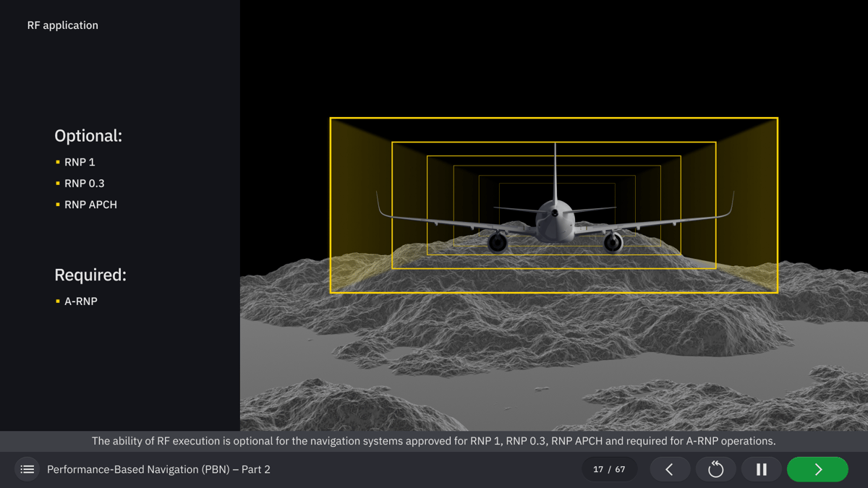The width and height of the screenshot is (868, 488).
Task: Click the Optional: section heading
Action: coord(88,135)
